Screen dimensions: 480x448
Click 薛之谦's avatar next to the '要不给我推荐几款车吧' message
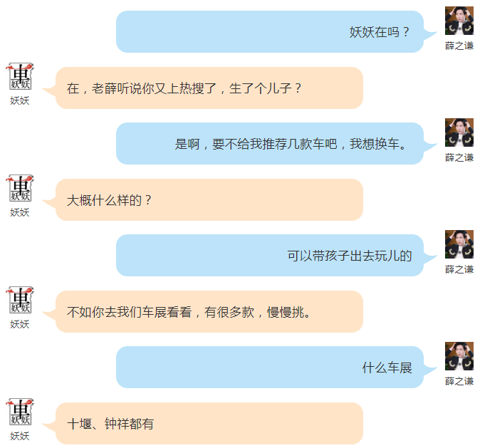[x=459, y=132]
